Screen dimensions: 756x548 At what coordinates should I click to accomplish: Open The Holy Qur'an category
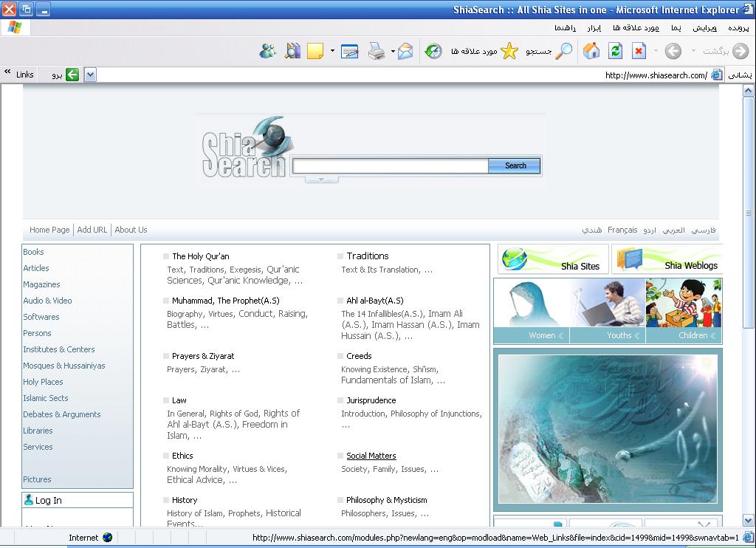coord(201,256)
